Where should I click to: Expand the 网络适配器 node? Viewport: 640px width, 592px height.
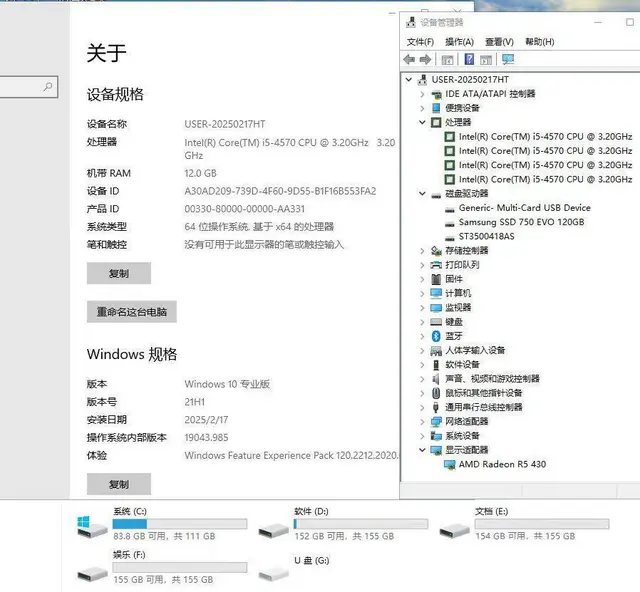coord(422,422)
